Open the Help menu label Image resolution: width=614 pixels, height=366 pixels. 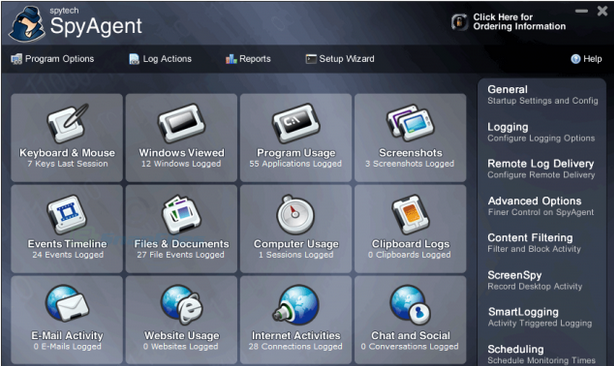[x=592, y=59]
